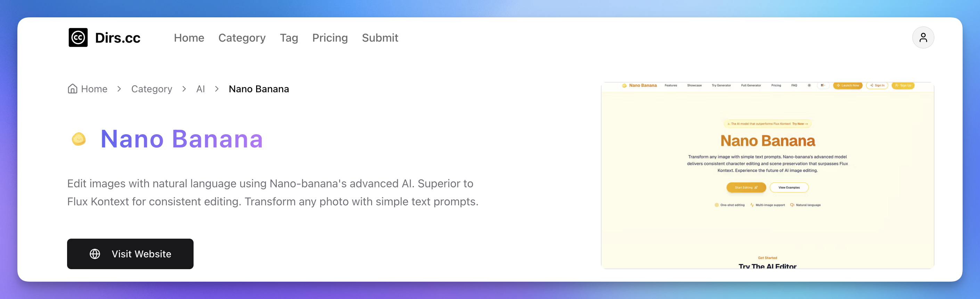Go to the Submit page

(x=380, y=38)
